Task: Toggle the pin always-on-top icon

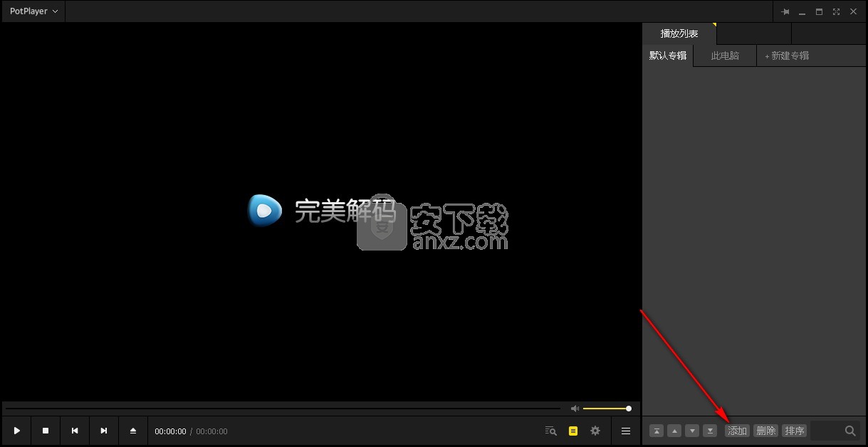Action: tap(785, 11)
